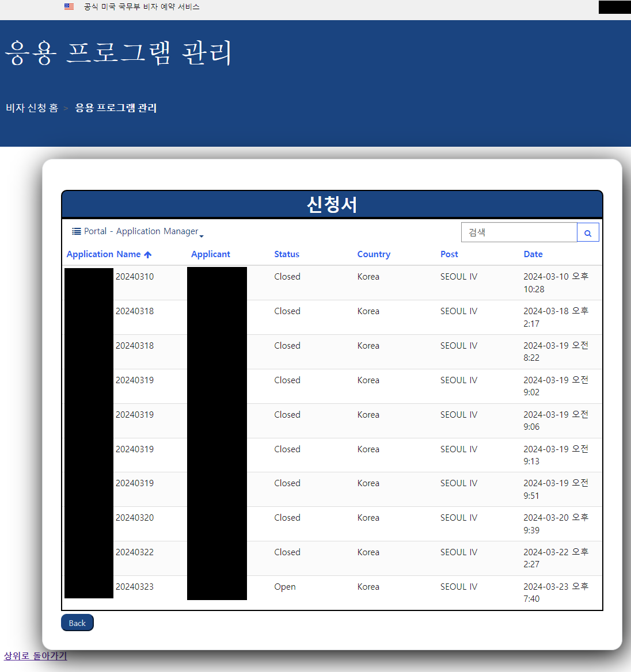Click the list icon beside Portal - Application Manager
Viewport: 631px width, 672px height.
pyautogui.click(x=75, y=231)
